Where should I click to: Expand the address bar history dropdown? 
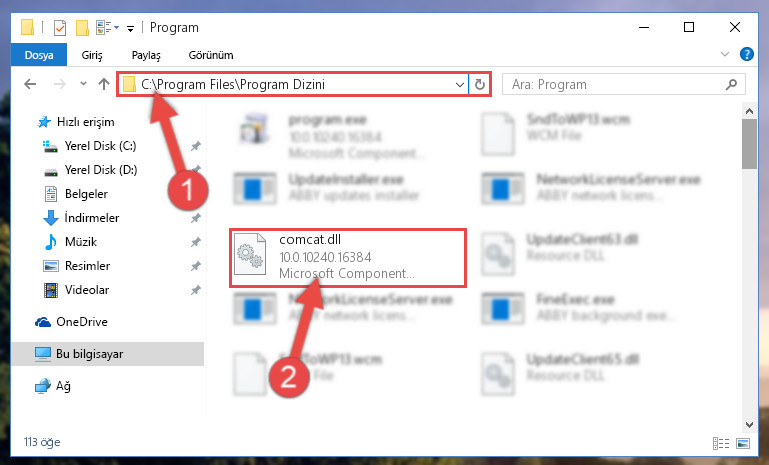460,84
